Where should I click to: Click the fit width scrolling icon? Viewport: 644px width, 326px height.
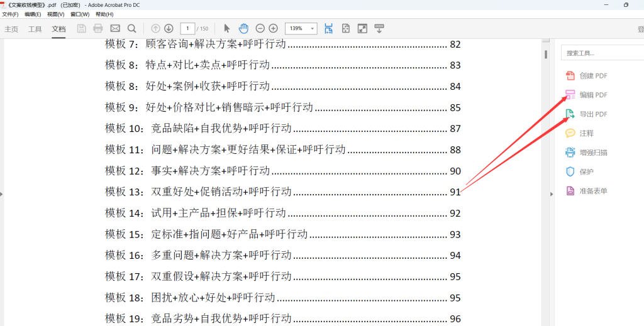pos(329,28)
